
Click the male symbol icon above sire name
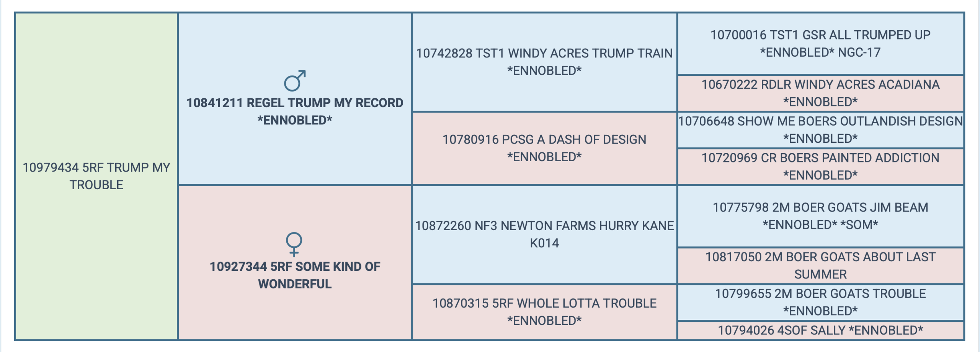coord(294,80)
